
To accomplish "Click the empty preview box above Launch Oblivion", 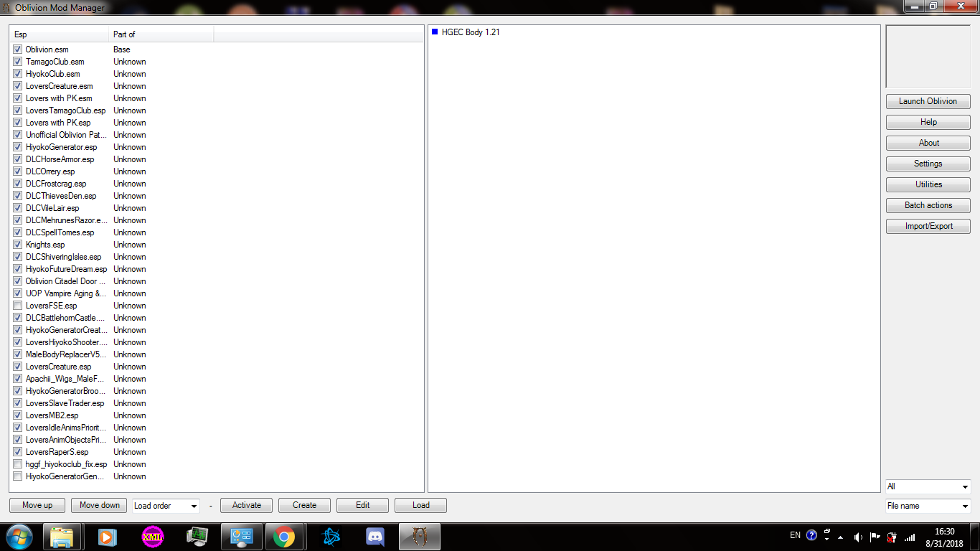I will (x=928, y=57).
